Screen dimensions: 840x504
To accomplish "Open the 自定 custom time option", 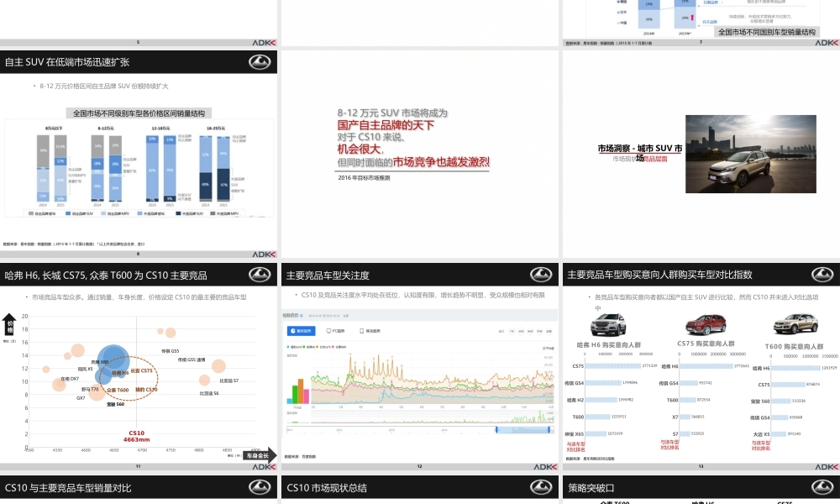I will pos(548,330).
